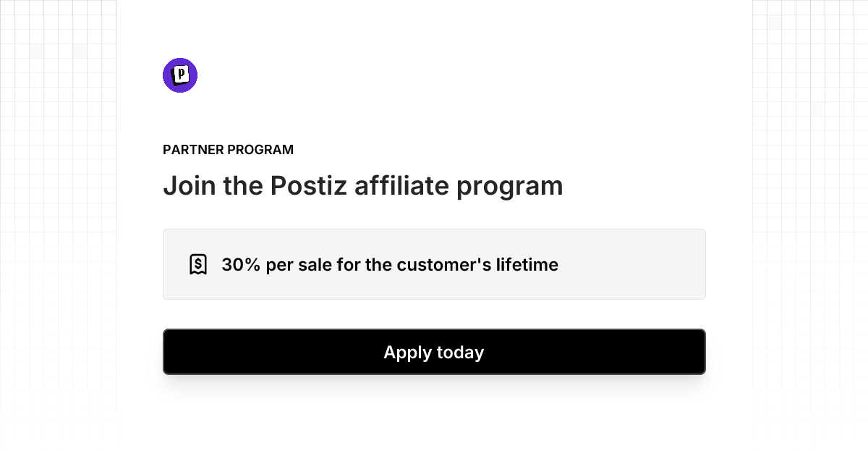Click the word Apply on black button

coord(407,352)
